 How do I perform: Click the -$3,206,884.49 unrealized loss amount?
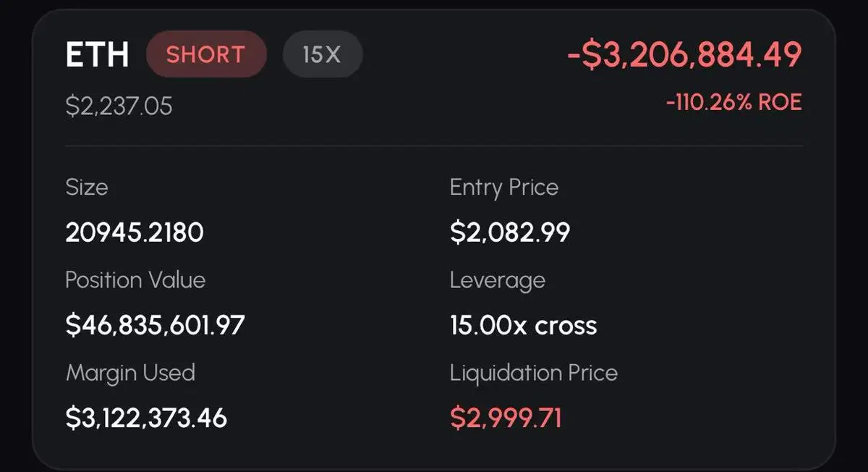pyautogui.click(x=684, y=55)
